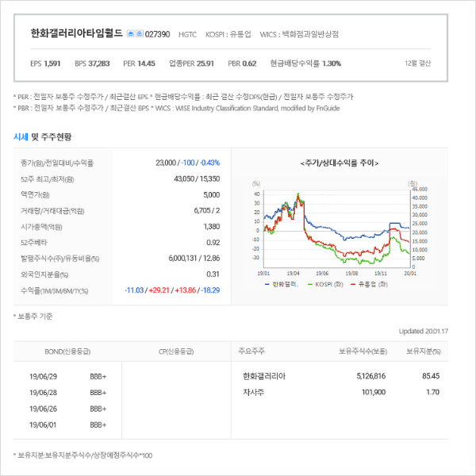This screenshot has width=476, height=476.
Task: Click the 1M return value -11.03
Action: pos(134,290)
